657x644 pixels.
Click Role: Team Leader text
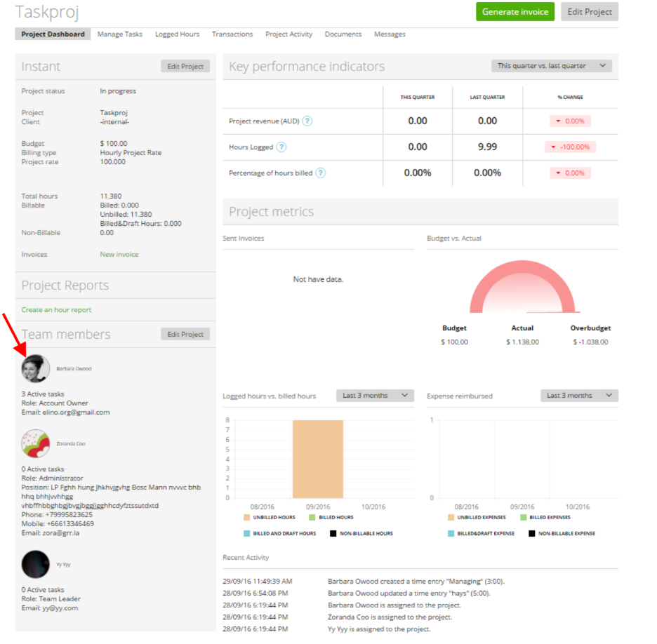(51, 599)
